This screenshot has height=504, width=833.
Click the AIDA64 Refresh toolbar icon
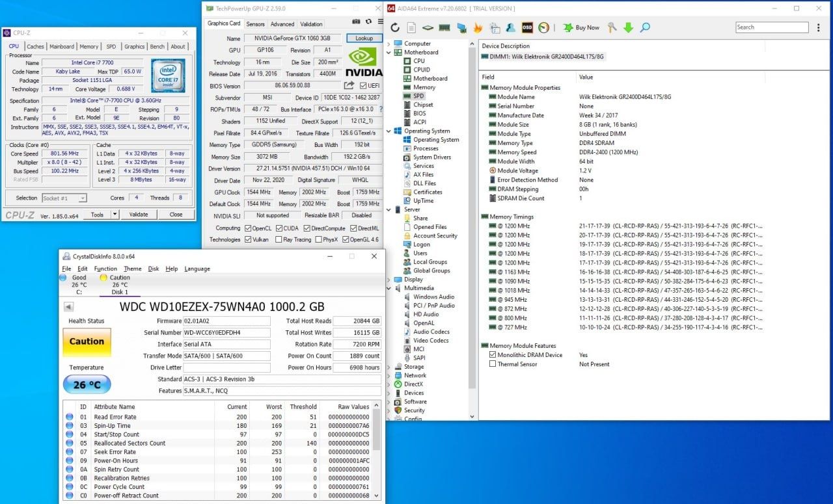tap(395, 27)
